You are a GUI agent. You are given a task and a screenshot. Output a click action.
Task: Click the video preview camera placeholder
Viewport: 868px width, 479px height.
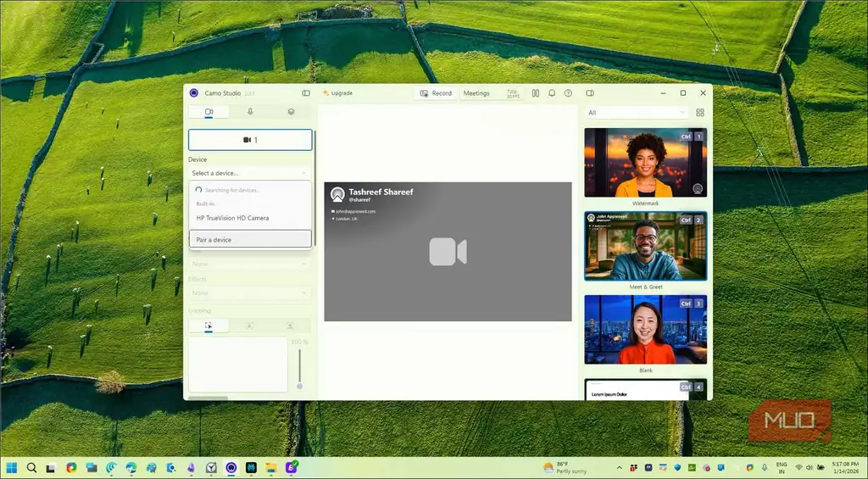point(448,252)
